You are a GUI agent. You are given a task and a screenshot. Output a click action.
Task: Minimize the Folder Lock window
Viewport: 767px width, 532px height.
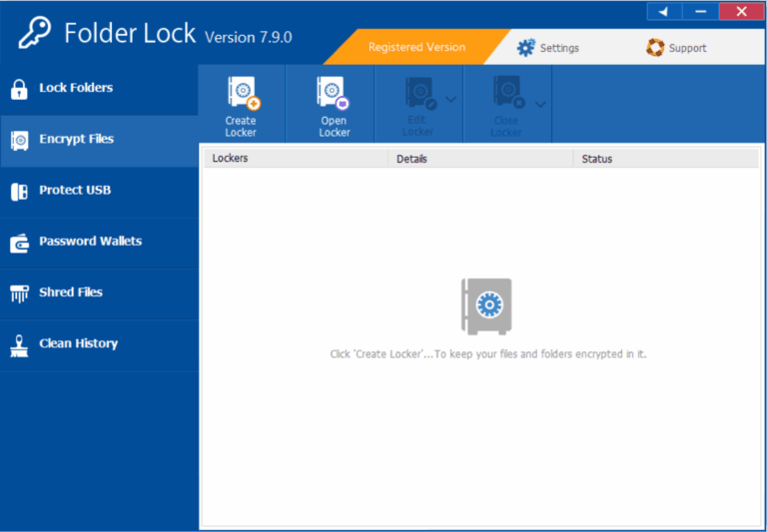coord(700,12)
